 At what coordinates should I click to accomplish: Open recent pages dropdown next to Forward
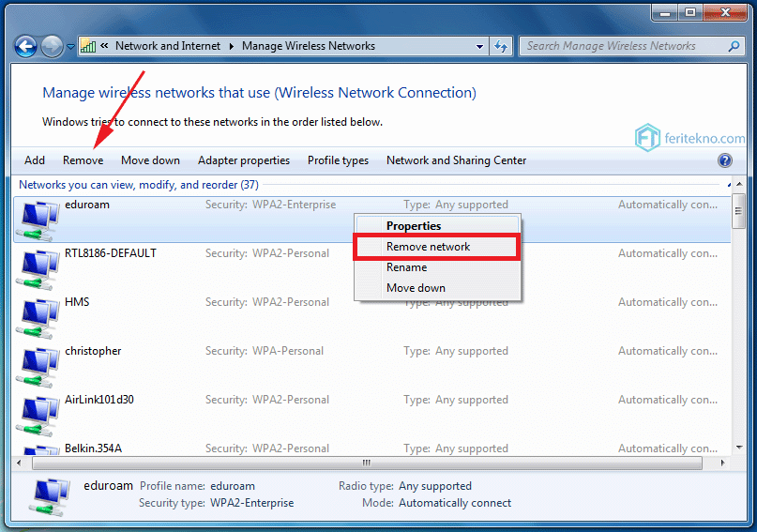(x=70, y=47)
